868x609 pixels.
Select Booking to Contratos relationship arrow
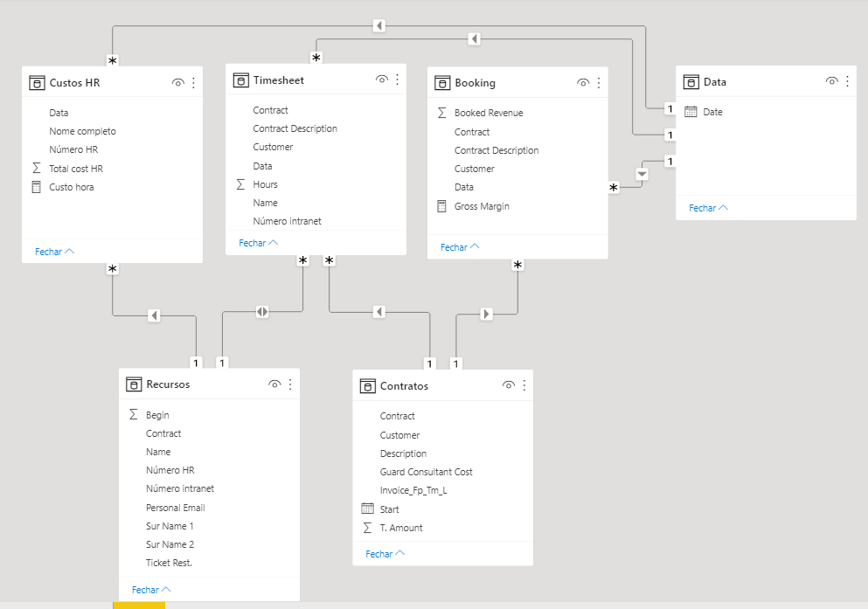coord(486,315)
